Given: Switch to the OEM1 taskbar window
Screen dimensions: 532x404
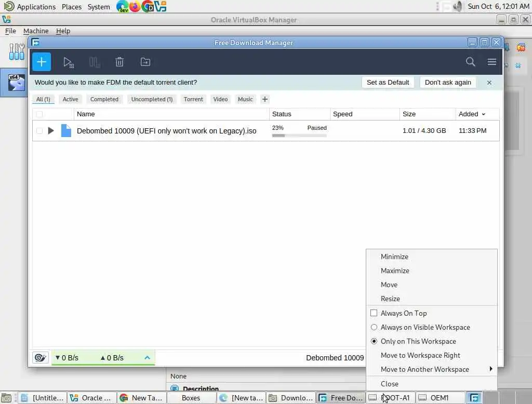Looking at the screenshot, I should tap(440, 398).
